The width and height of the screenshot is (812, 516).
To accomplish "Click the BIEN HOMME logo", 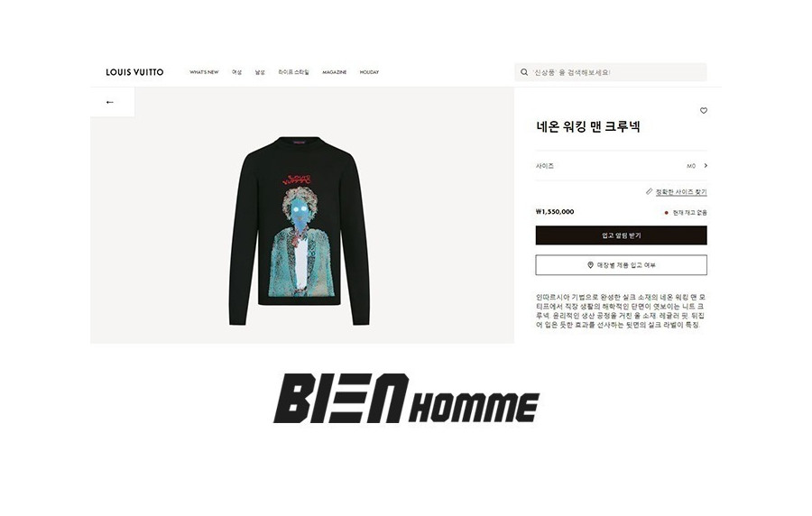I will (407, 399).
